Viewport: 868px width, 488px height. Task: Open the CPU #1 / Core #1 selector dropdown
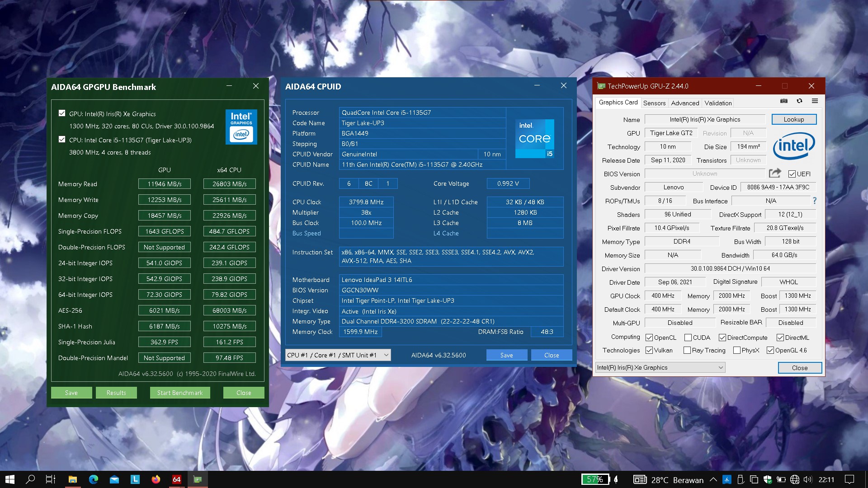point(338,355)
